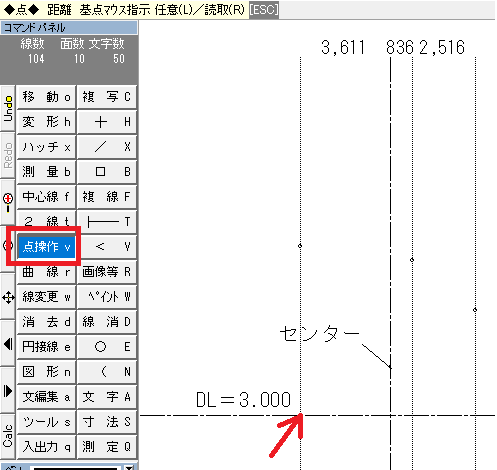Select the 点操作 v command
The image size is (497, 470).
(46, 247)
